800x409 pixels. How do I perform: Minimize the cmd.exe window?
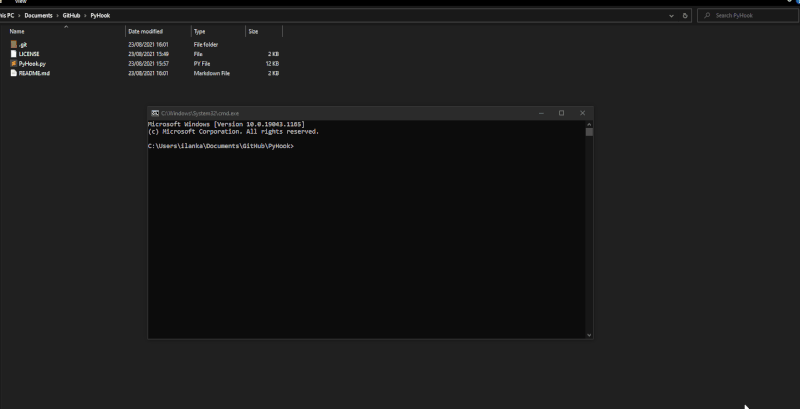[x=541, y=113]
